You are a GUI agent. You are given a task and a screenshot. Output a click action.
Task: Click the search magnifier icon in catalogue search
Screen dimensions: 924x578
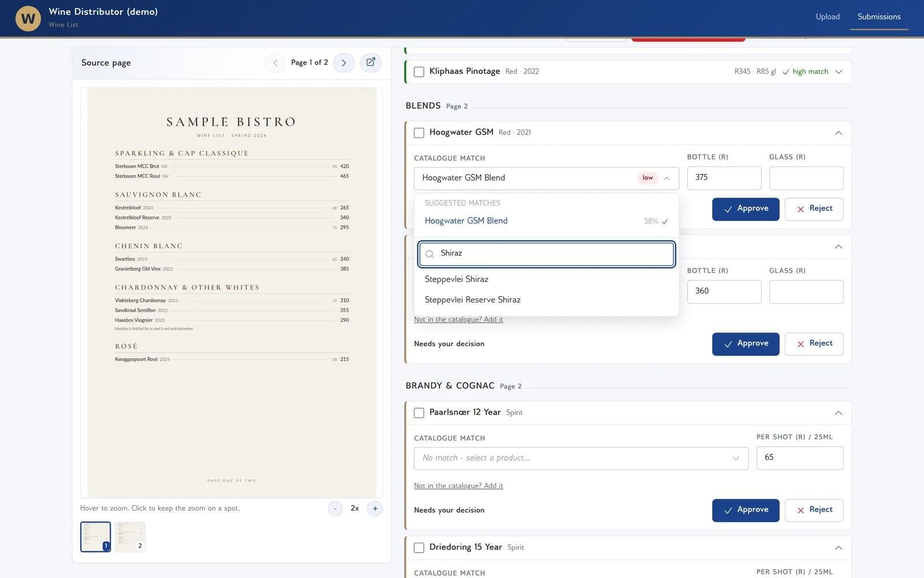[x=430, y=254]
